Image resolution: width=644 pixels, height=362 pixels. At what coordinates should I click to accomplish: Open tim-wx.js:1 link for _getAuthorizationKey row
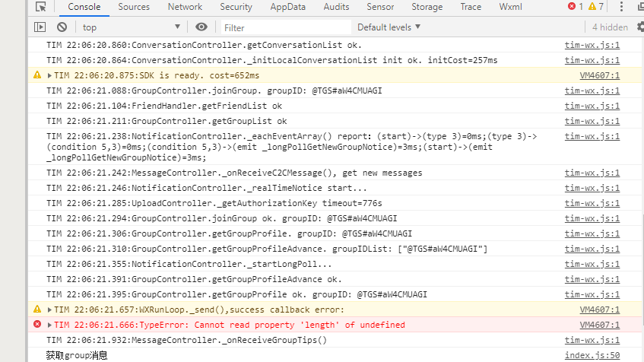tap(592, 203)
